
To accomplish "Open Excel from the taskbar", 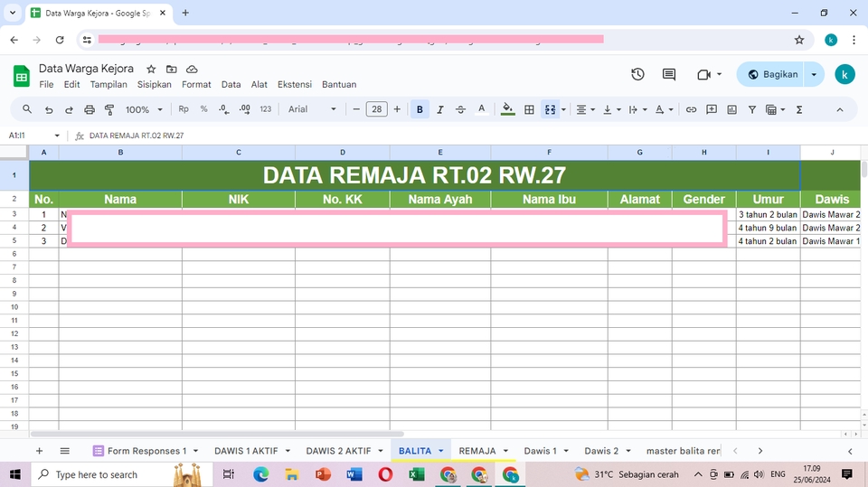I will pos(417,474).
